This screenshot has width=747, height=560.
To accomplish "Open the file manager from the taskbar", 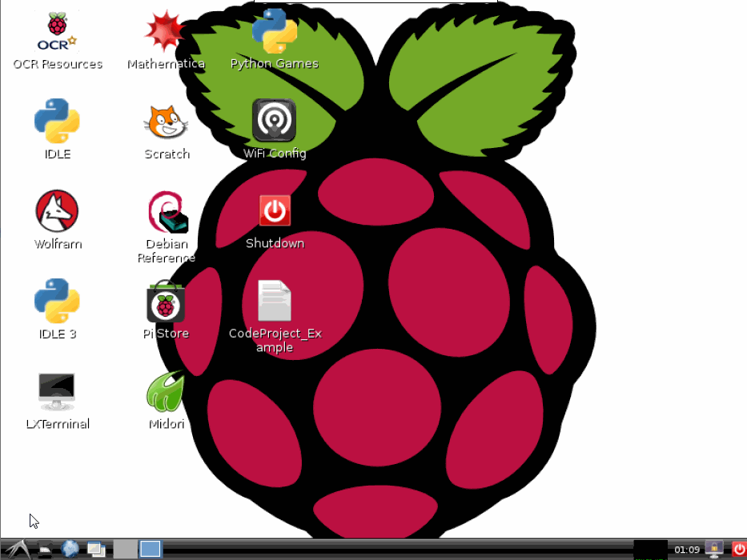I will pos(45,550).
